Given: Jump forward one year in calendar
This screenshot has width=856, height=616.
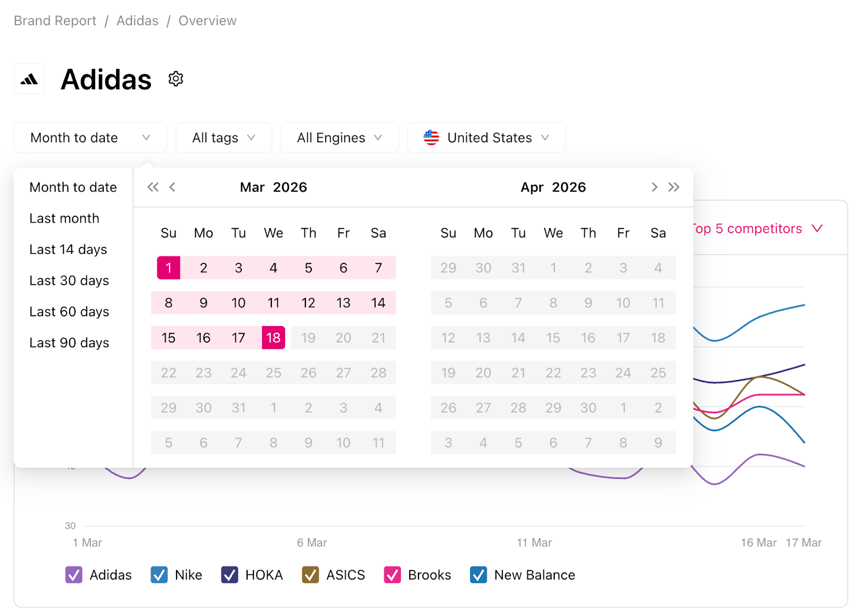Looking at the screenshot, I should pos(674,187).
